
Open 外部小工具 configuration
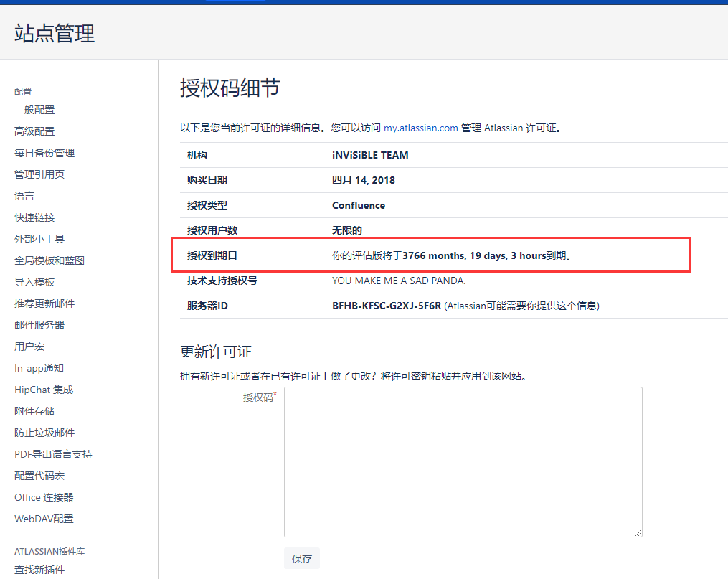click(x=39, y=239)
